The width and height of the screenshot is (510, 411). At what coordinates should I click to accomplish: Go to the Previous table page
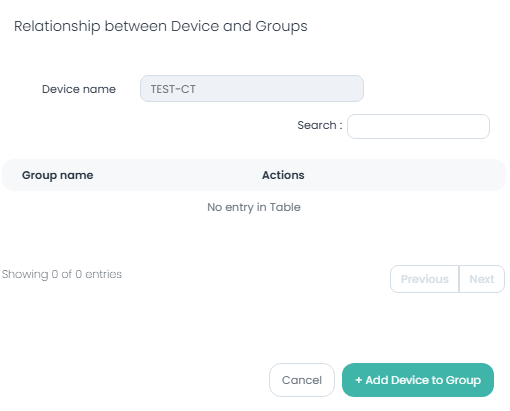tap(424, 279)
